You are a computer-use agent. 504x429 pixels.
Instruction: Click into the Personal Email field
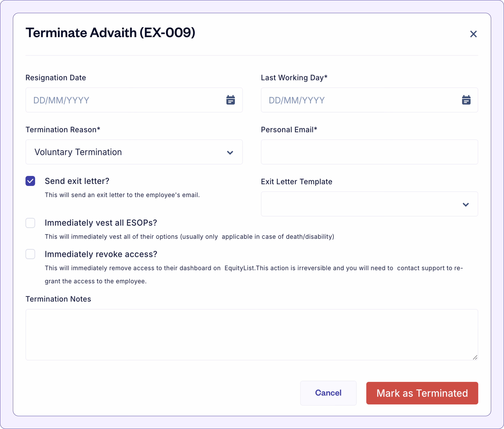click(x=369, y=152)
